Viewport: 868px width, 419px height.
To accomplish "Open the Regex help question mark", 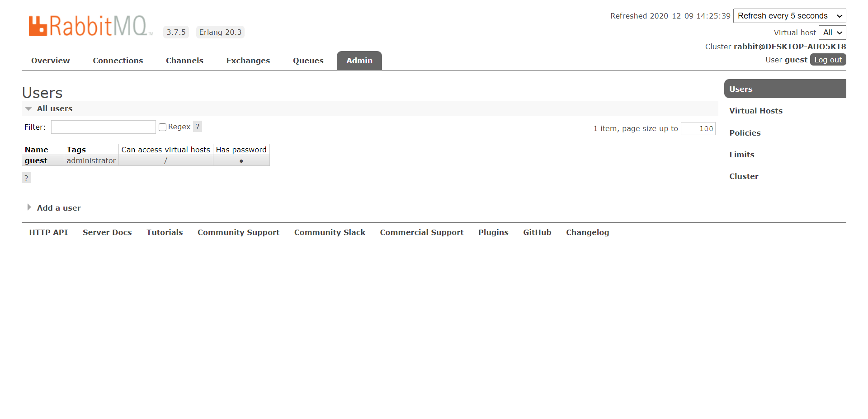I will (198, 127).
